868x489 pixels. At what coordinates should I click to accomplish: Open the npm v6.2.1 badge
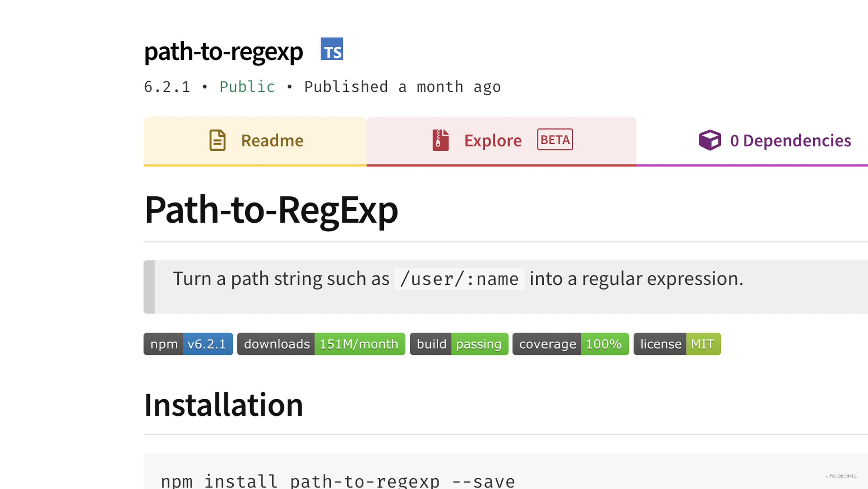188,344
